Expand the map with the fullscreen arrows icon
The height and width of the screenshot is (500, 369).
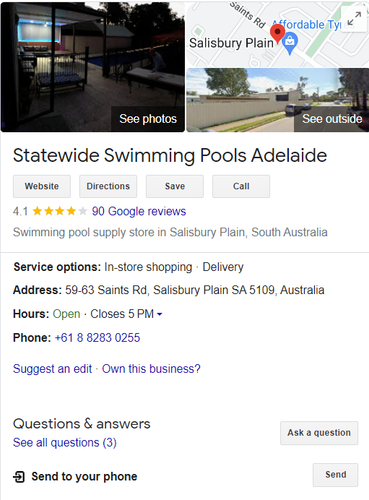[354, 19]
